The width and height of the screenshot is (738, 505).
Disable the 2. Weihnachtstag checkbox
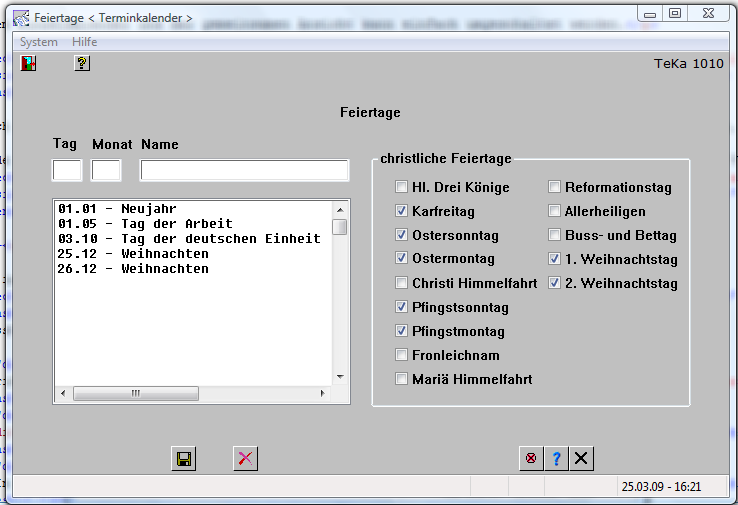[x=554, y=283]
